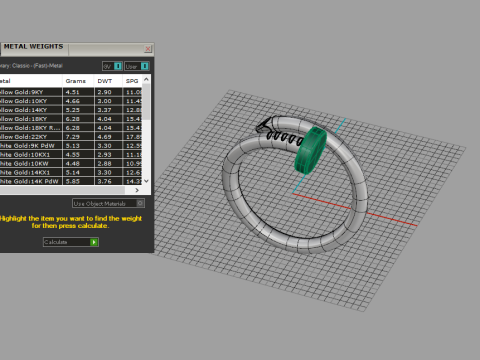Click the horizontal scroll right arrow
Screen dimensions: 480x360
(x=137, y=190)
